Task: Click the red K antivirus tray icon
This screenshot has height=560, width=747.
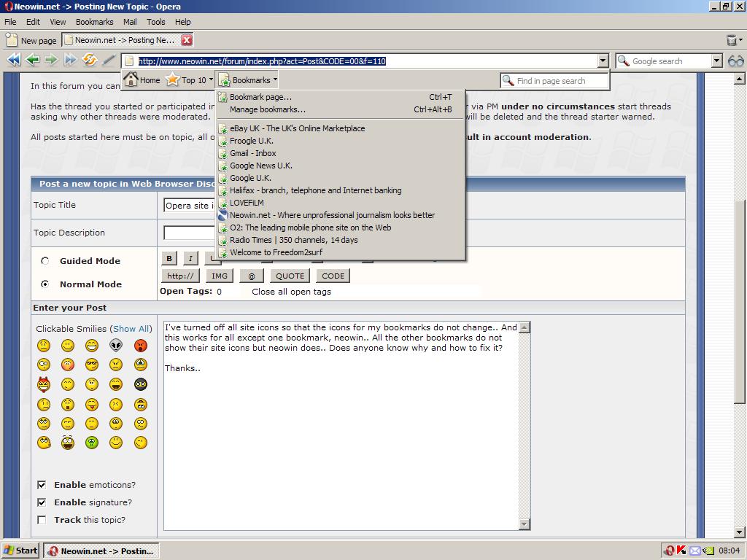Action: (x=682, y=551)
